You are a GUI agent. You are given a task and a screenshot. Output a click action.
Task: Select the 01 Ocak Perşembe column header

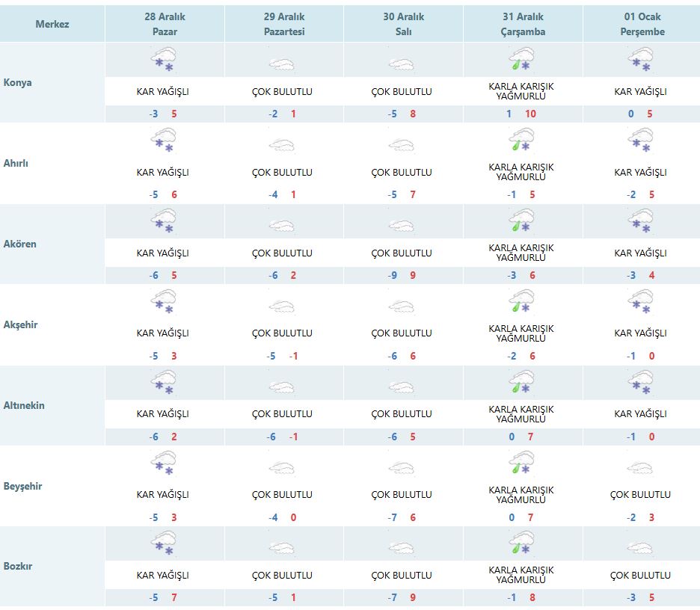click(x=642, y=25)
